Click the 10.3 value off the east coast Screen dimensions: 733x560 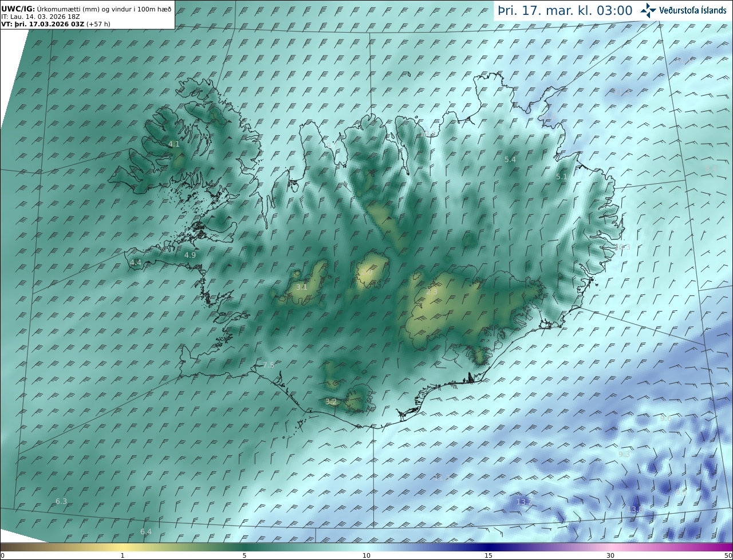[622, 247]
